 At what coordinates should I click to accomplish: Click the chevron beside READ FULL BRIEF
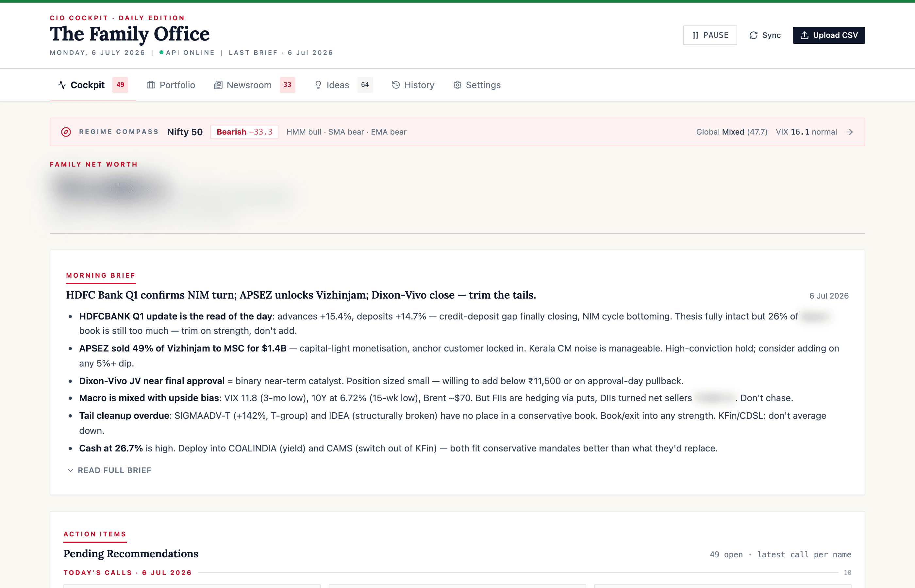tap(70, 470)
